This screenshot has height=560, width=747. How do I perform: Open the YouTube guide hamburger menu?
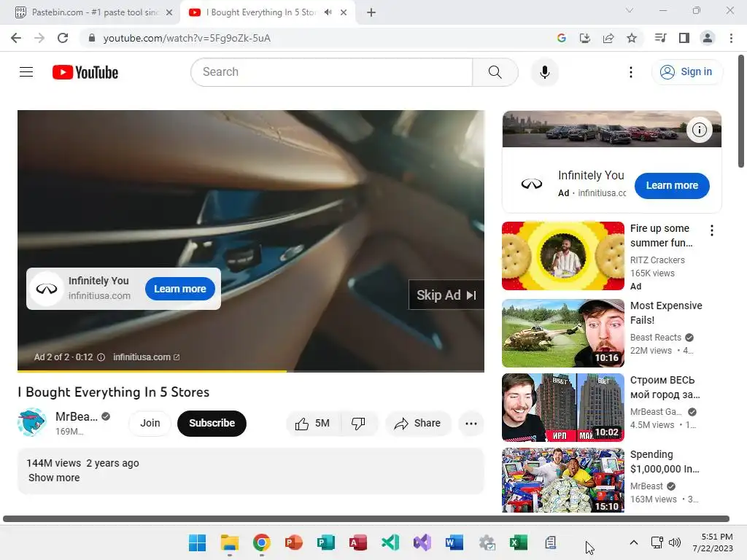click(26, 72)
